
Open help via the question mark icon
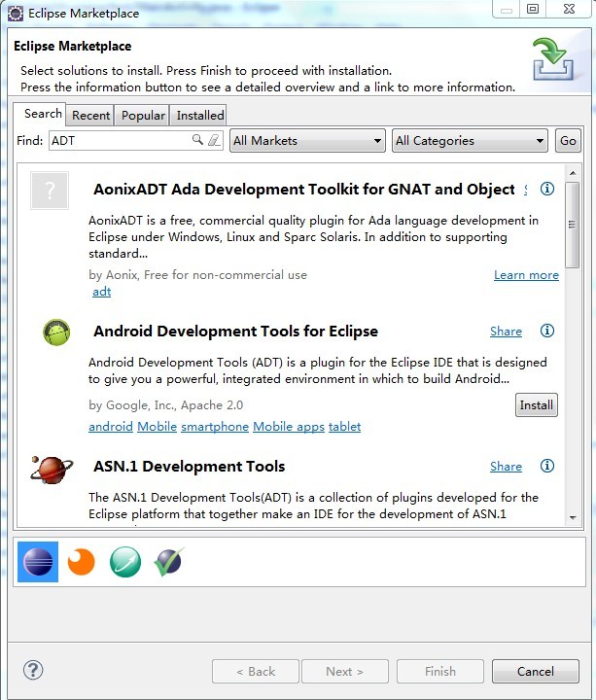[33, 670]
